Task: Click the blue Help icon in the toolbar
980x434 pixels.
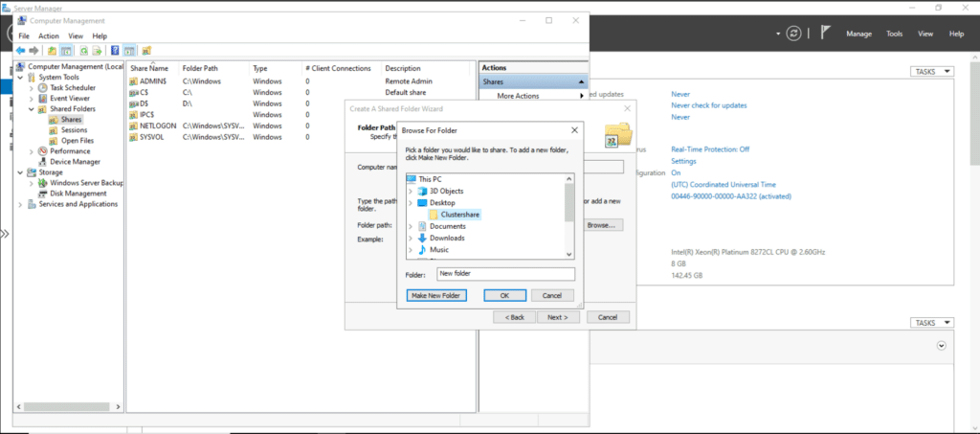Action: click(x=115, y=50)
